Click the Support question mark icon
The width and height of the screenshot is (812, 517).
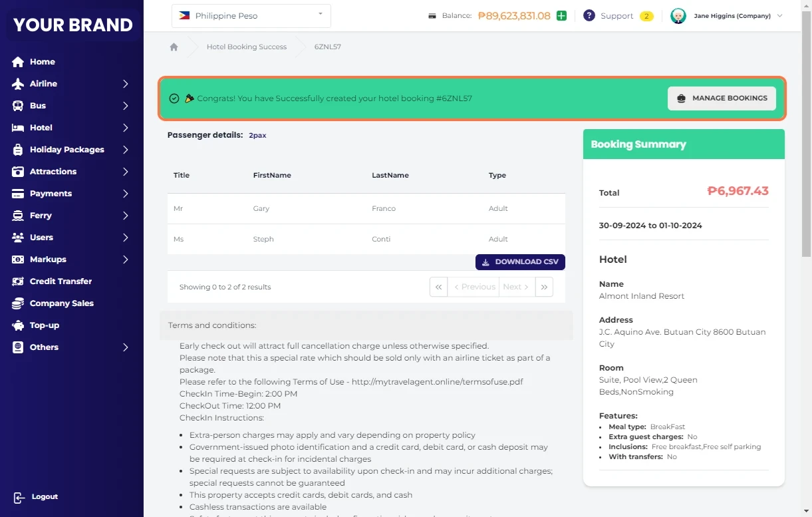(589, 15)
